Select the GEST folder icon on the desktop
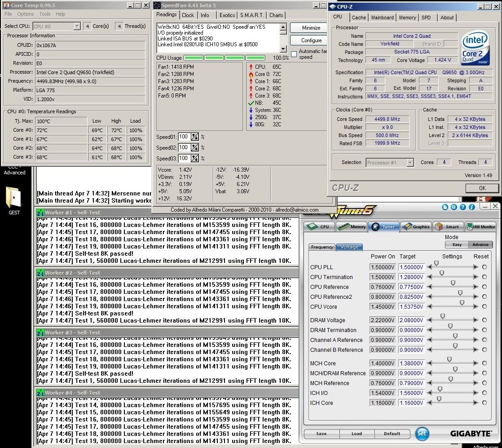The image size is (502, 448). coord(13,197)
